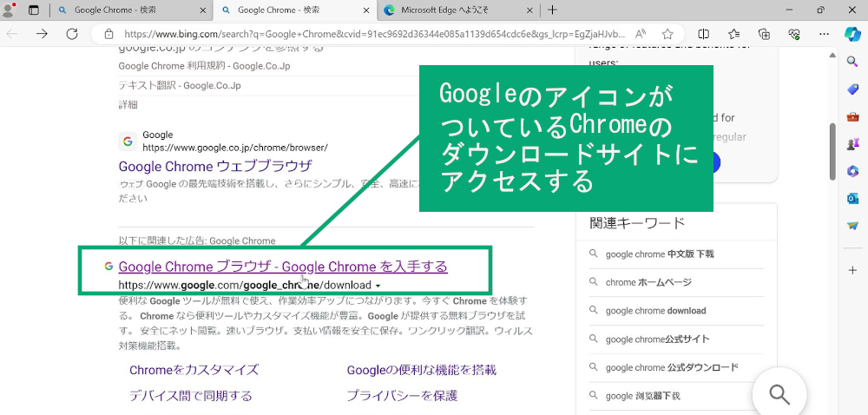Image resolution: width=868 pixels, height=415 pixels.
Task: Open プライバシーを保護 sublink
Action: tap(402, 396)
